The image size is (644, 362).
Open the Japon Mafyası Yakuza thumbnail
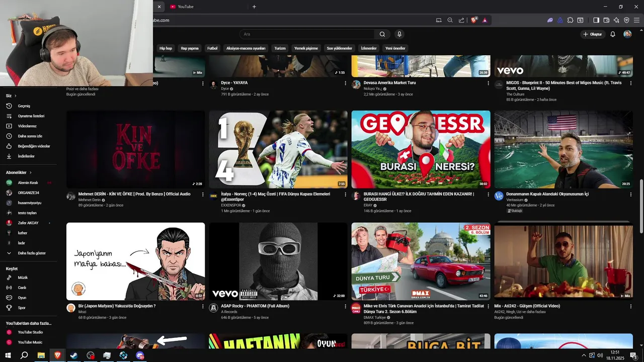[x=136, y=261]
